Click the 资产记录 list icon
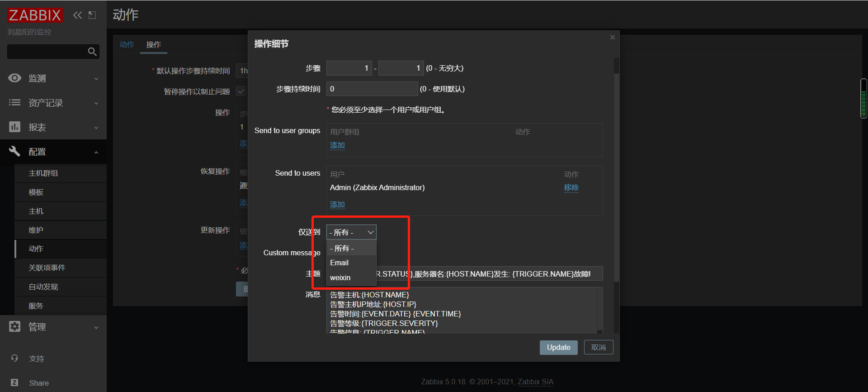 coord(14,102)
